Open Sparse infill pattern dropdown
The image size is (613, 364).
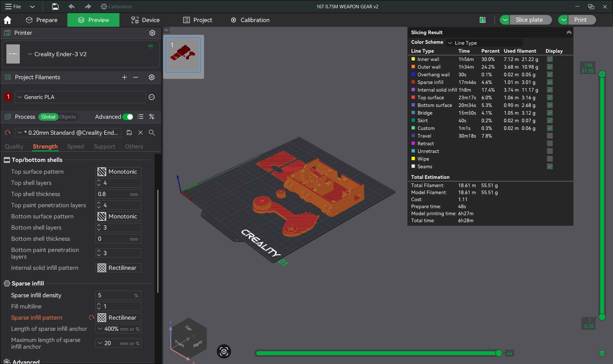coord(118,318)
